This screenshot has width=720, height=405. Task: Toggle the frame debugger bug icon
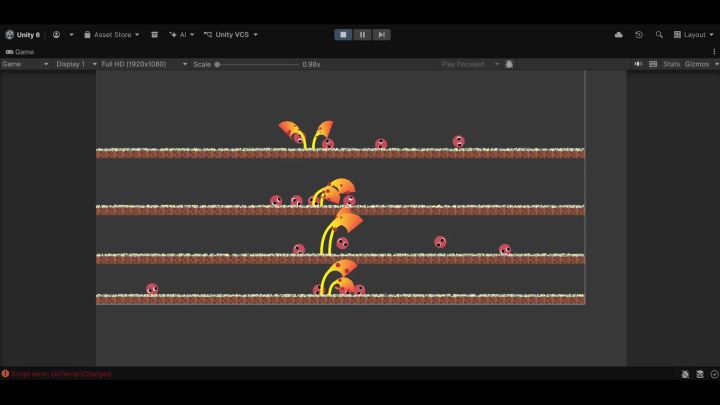coord(509,64)
